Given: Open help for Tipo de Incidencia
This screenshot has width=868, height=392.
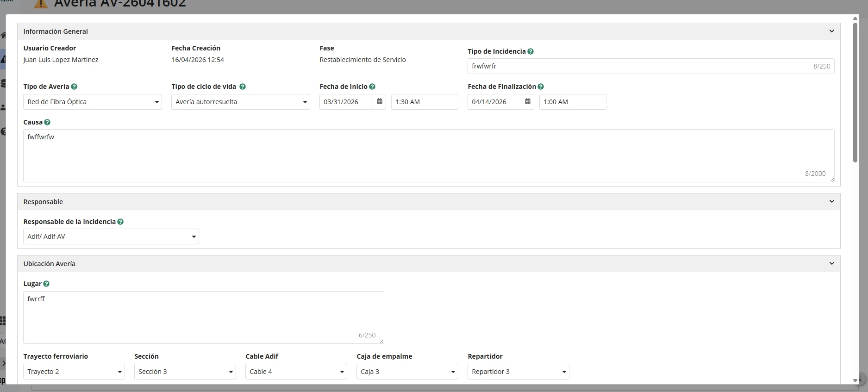Looking at the screenshot, I should [531, 51].
